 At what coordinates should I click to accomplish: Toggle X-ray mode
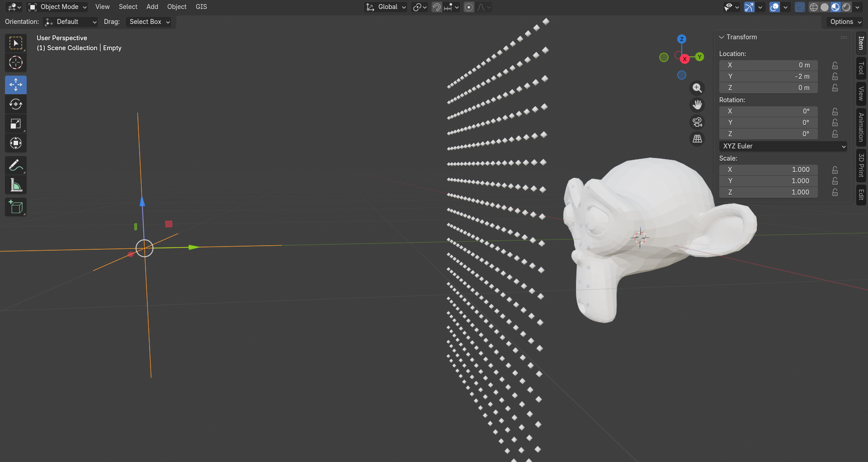click(800, 7)
